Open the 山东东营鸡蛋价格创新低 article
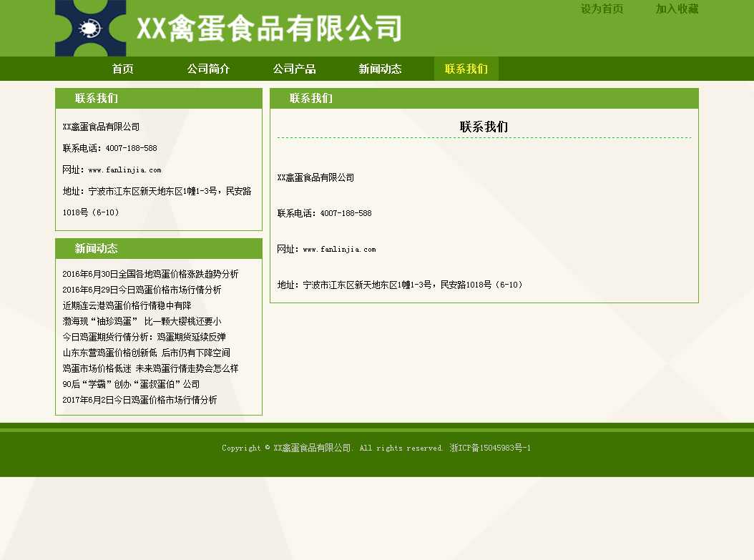 click(x=146, y=353)
